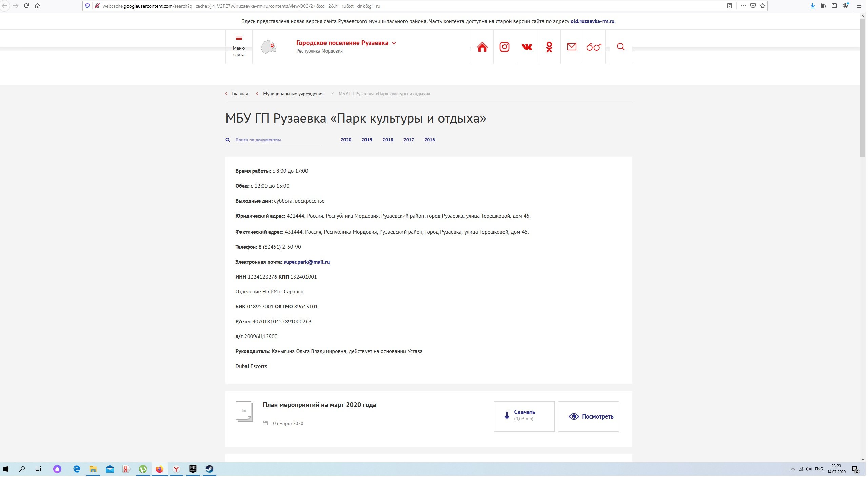Open the old.ruzaevka-rm.ru link

pyautogui.click(x=592, y=21)
